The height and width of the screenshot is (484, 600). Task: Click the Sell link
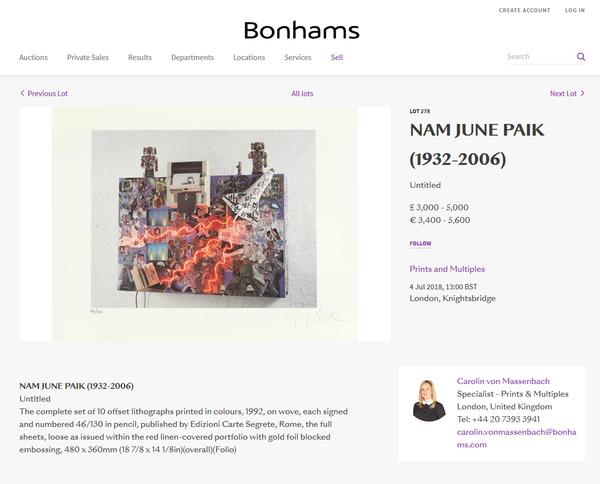pos(337,57)
